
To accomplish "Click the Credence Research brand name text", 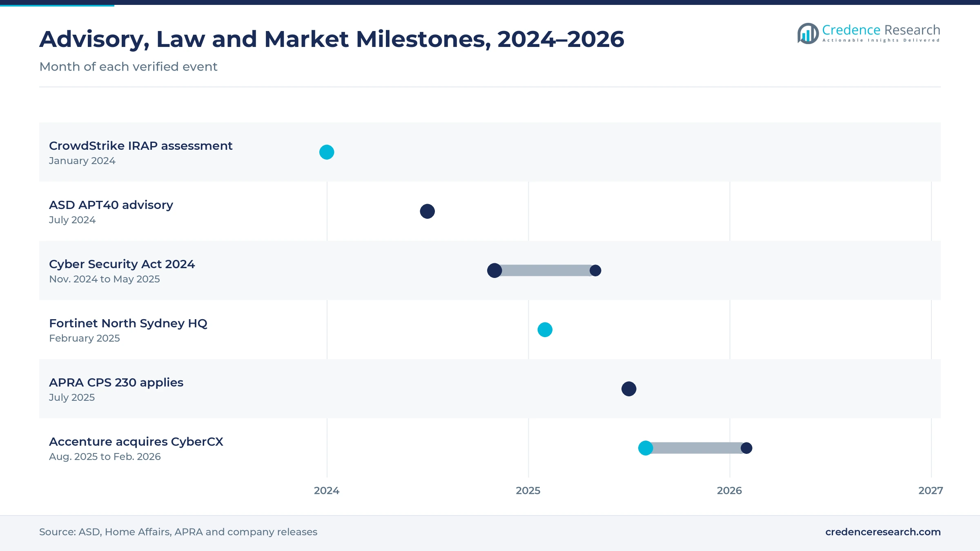I will (881, 30).
